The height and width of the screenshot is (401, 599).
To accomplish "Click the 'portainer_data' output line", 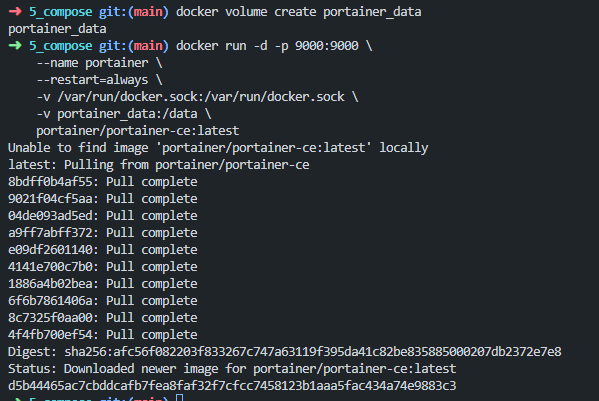I will pos(57,29).
